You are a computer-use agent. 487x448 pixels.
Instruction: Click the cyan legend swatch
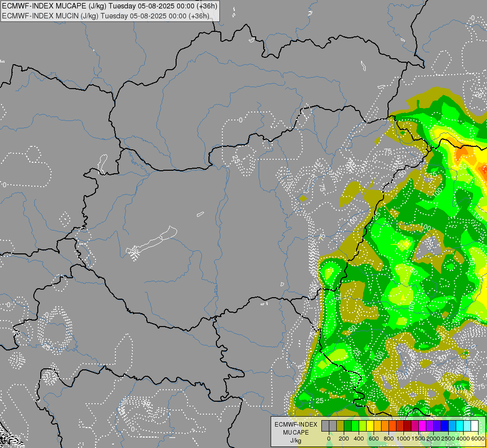pyautogui.click(x=460, y=426)
